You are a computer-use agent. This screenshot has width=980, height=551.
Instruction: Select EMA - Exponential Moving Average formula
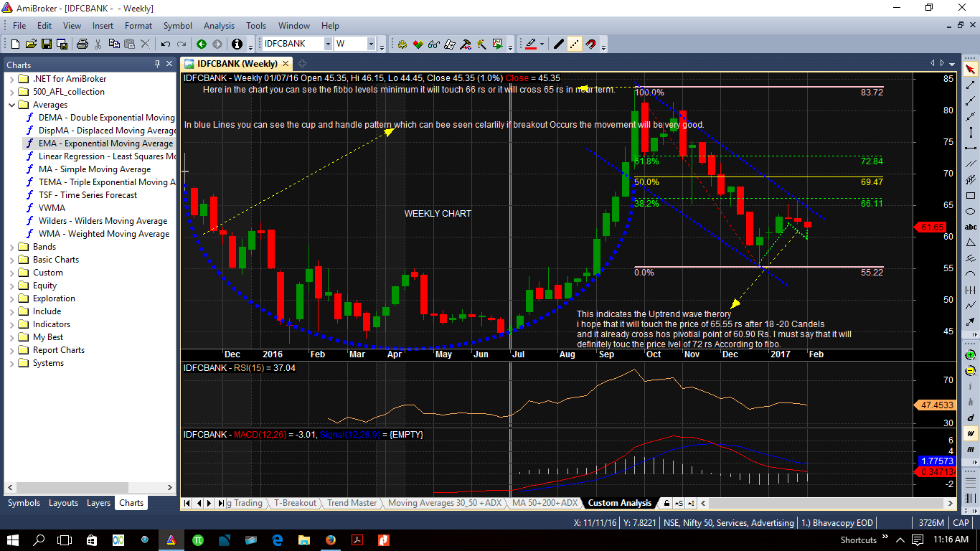click(x=105, y=143)
